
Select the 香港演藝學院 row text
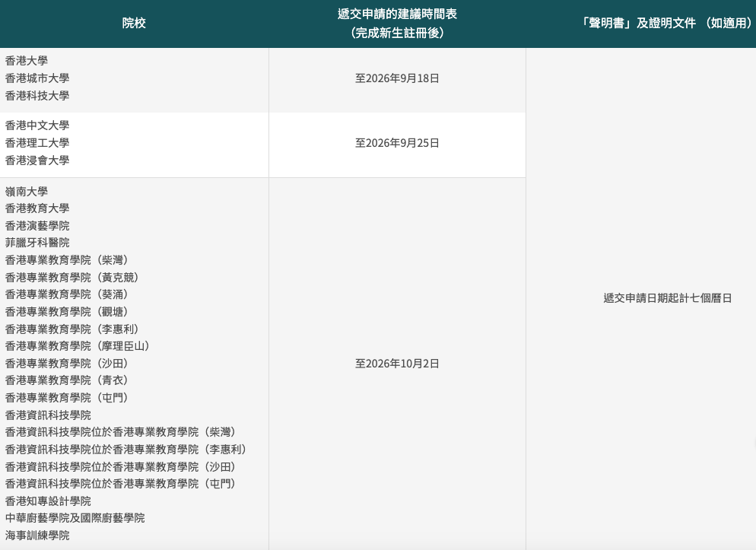point(37,226)
